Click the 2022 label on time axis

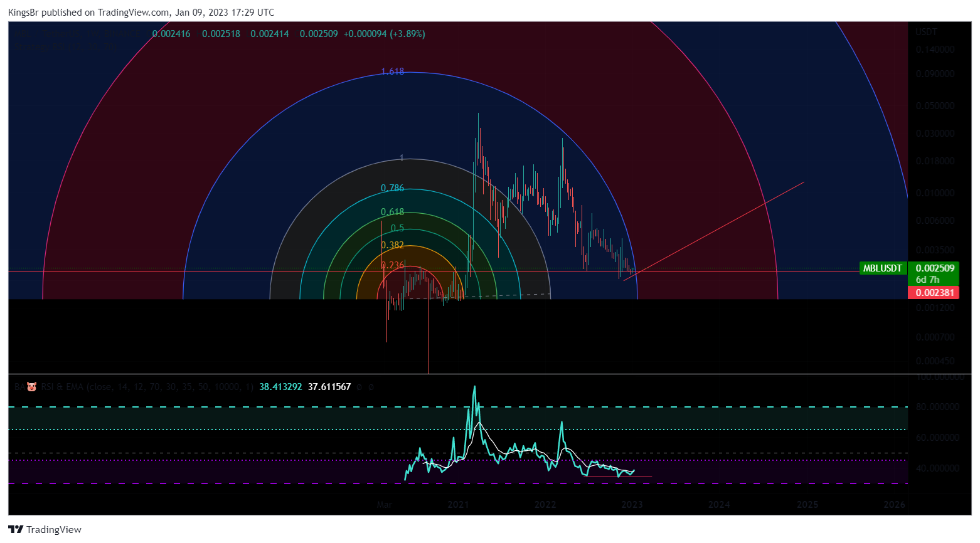pos(545,505)
